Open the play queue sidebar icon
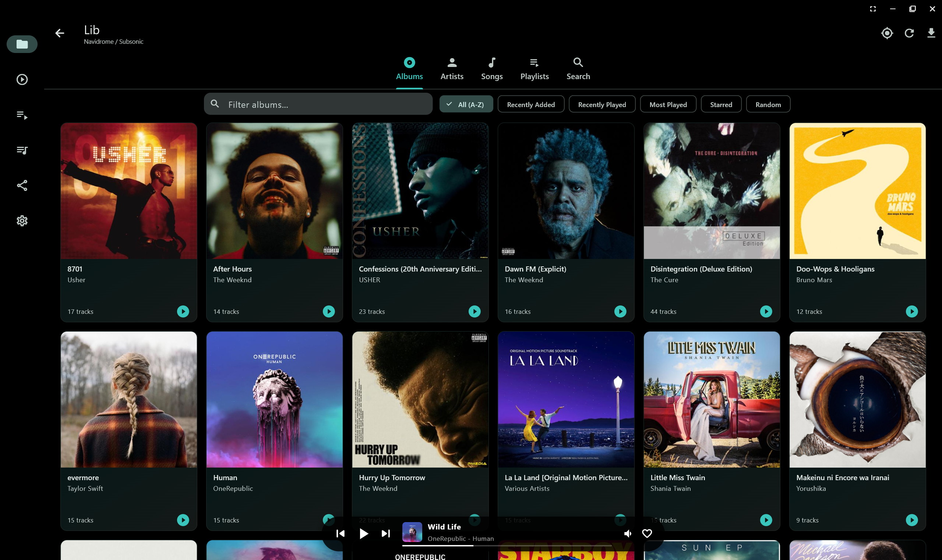Screen dimensions: 942x560 point(22,115)
